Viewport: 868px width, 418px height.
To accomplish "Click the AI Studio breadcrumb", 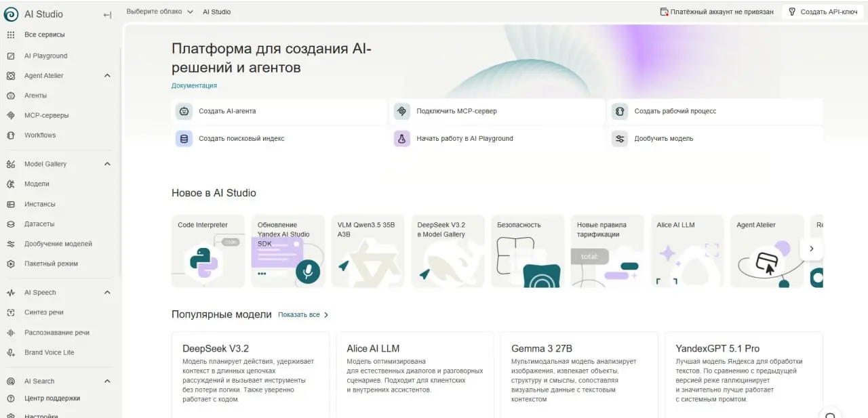I will click(x=216, y=12).
